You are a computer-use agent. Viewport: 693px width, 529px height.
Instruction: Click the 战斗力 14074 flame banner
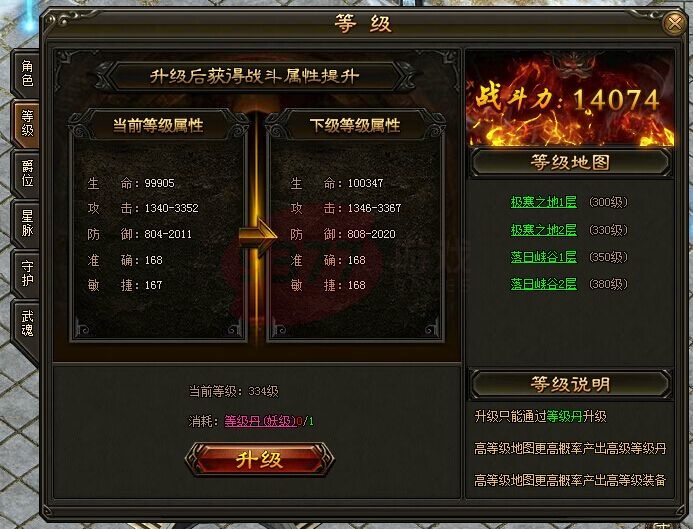point(571,99)
